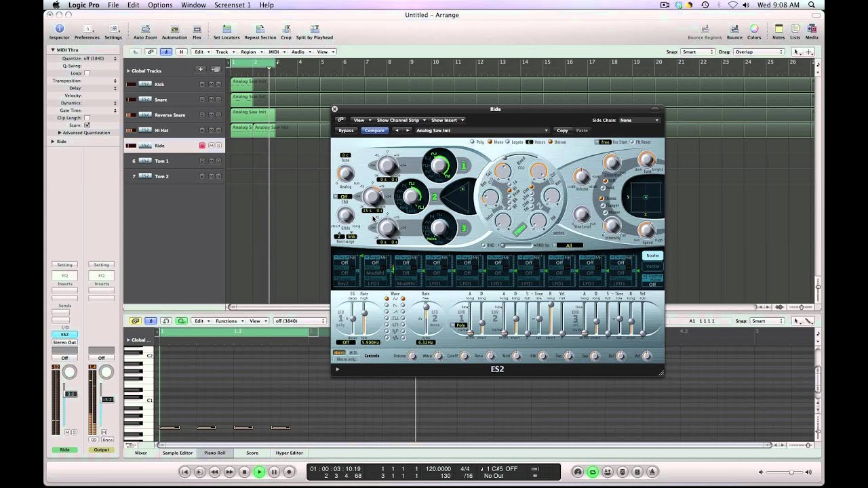Toggle the Loop checkbox in Inspector
Viewport: 868px width, 488px height.
(x=87, y=73)
